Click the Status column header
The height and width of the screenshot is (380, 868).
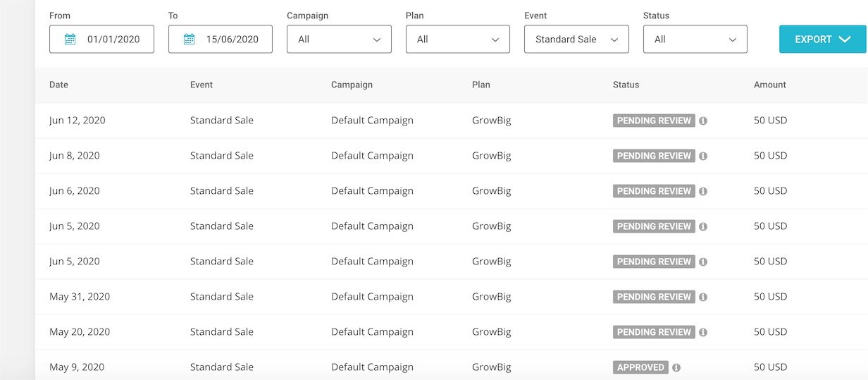point(626,85)
